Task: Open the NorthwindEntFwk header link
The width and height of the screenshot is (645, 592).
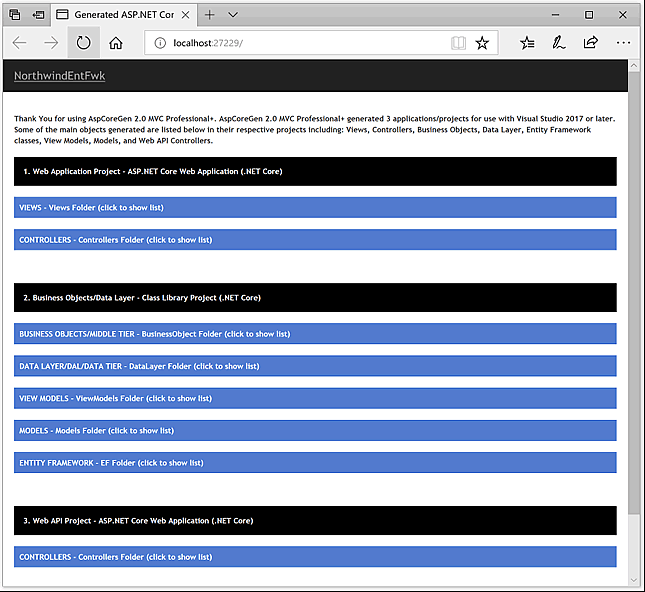Action: click(x=60, y=76)
